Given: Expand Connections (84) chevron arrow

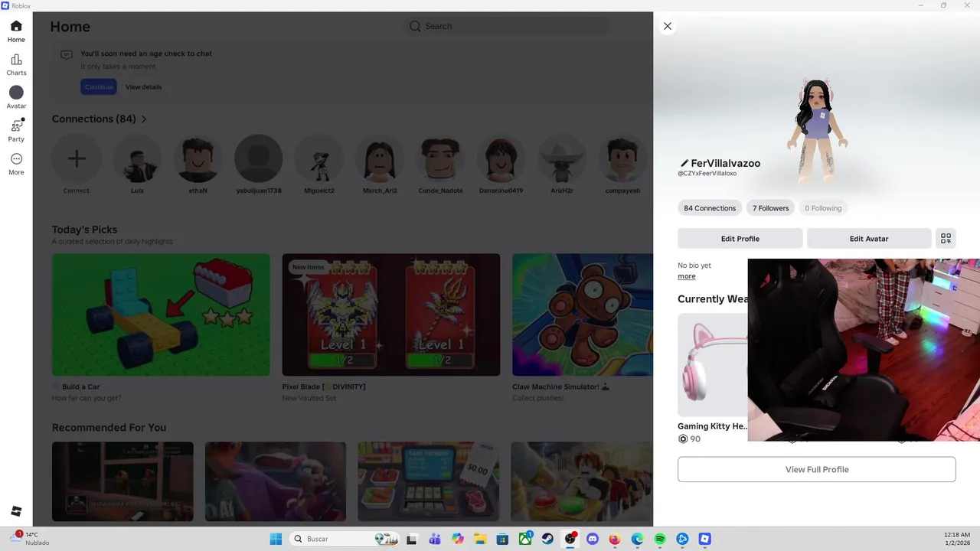Looking at the screenshot, I should click(x=144, y=119).
